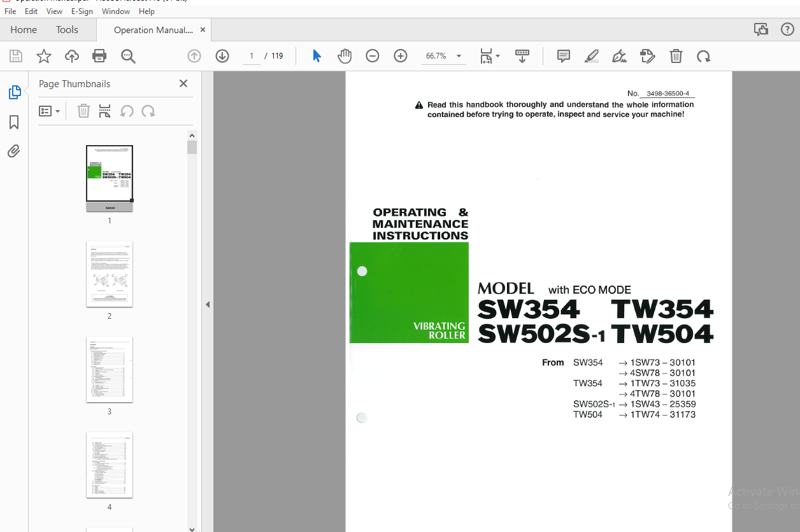Zoom in with the plus button
The width and height of the screenshot is (800, 532).
pyautogui.click(x=400, y=56)
